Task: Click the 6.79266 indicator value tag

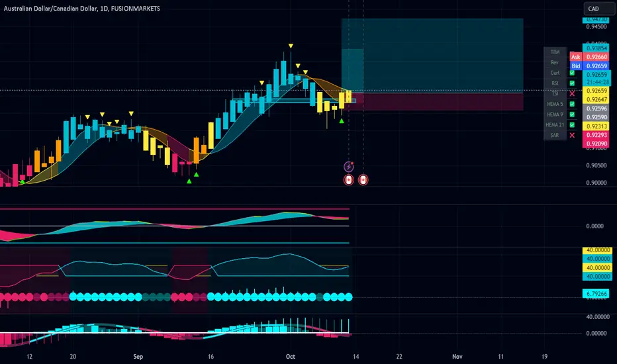Action: coord(596,294)
